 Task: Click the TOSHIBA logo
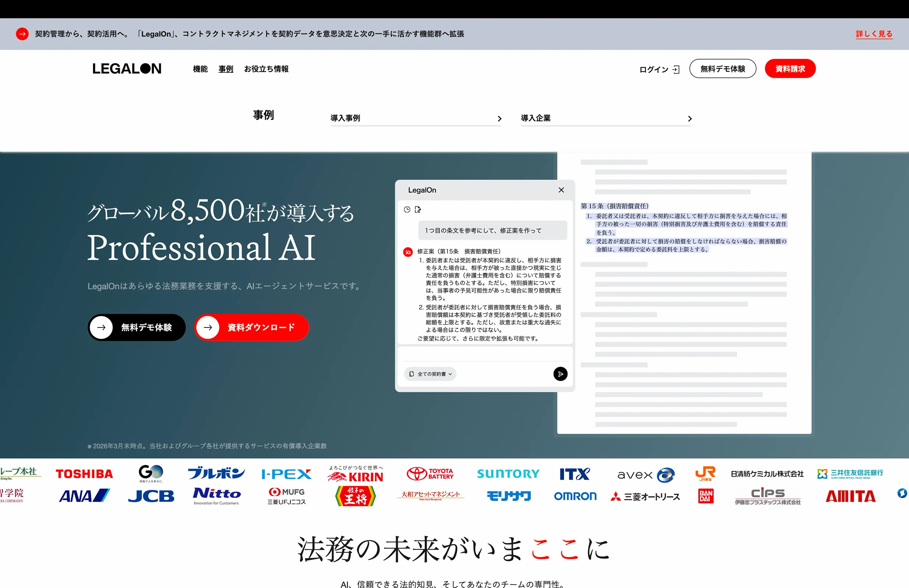point(84,474)
